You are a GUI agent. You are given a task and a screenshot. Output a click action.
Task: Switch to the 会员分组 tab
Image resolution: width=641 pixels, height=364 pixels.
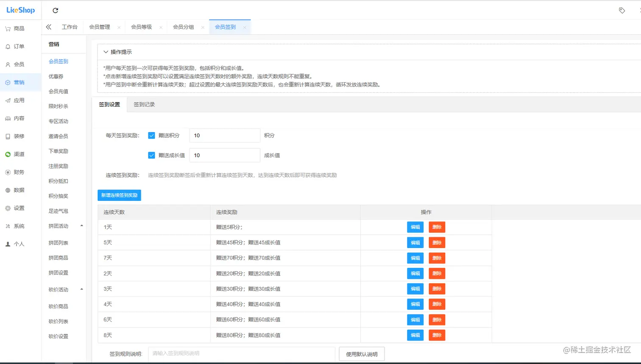point(184,27)
